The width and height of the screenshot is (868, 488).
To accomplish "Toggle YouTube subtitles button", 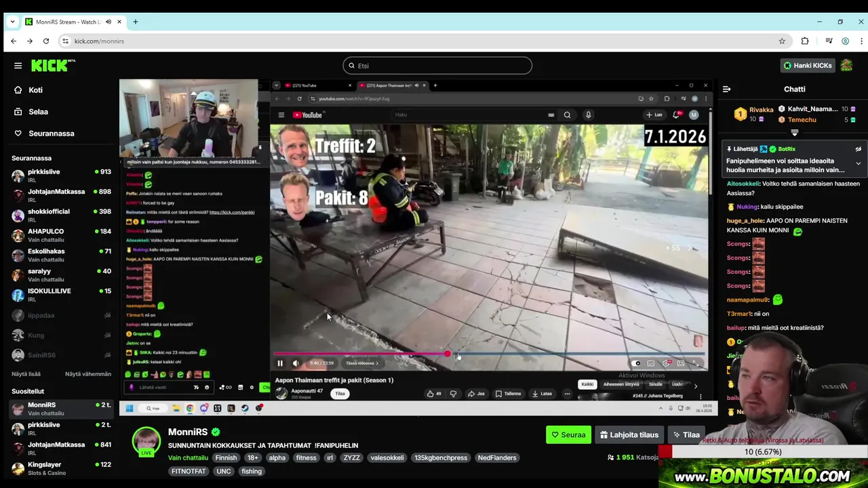I will point(651,363).
